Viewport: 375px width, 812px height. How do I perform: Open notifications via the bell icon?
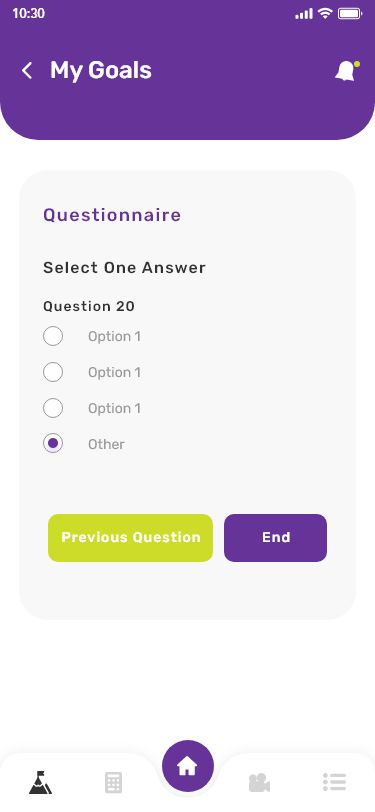coord(347,71)
